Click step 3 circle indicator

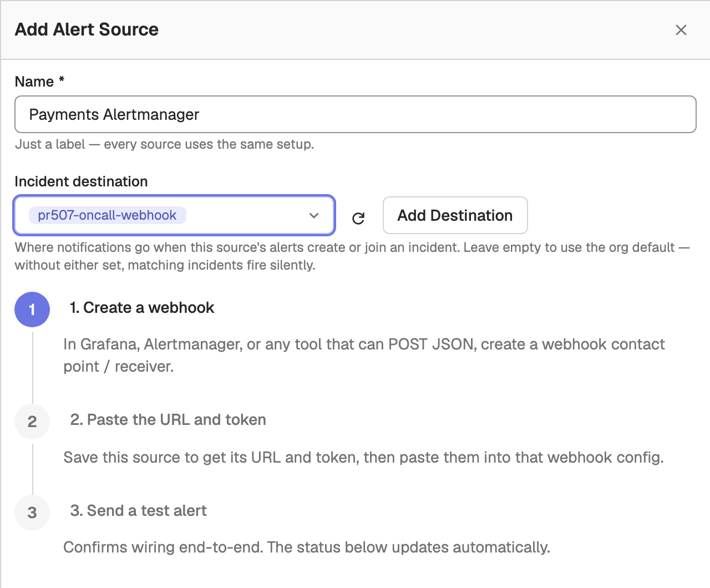point(32,513)
